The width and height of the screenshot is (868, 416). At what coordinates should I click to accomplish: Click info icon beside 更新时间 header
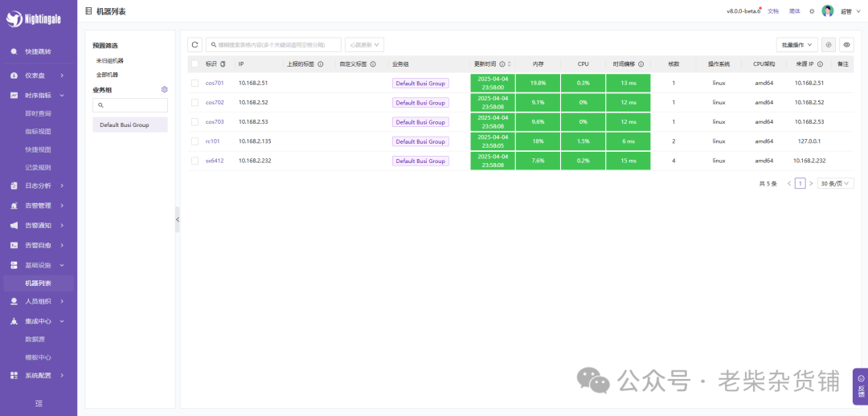pyautogui.click(x=502, y=64)
